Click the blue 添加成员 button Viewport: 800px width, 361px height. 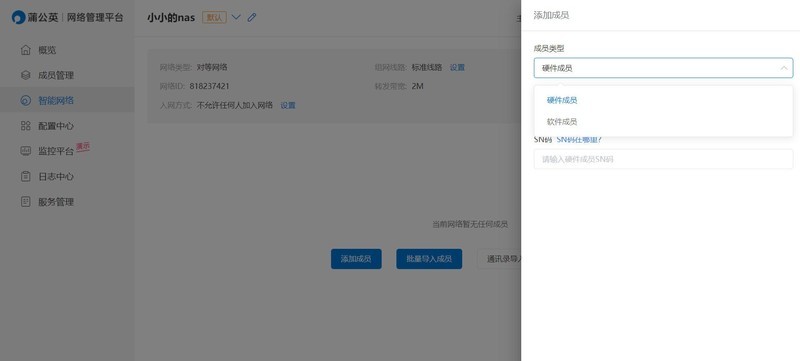356,259
